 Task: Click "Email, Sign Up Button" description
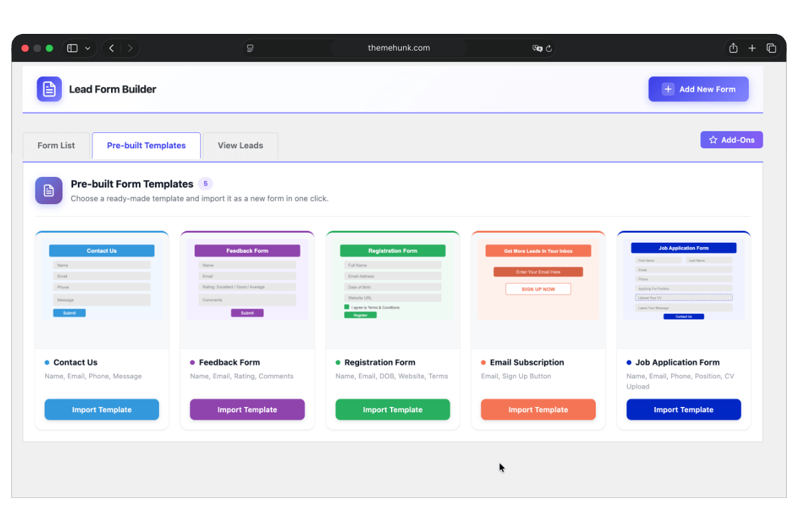[516, 376]
